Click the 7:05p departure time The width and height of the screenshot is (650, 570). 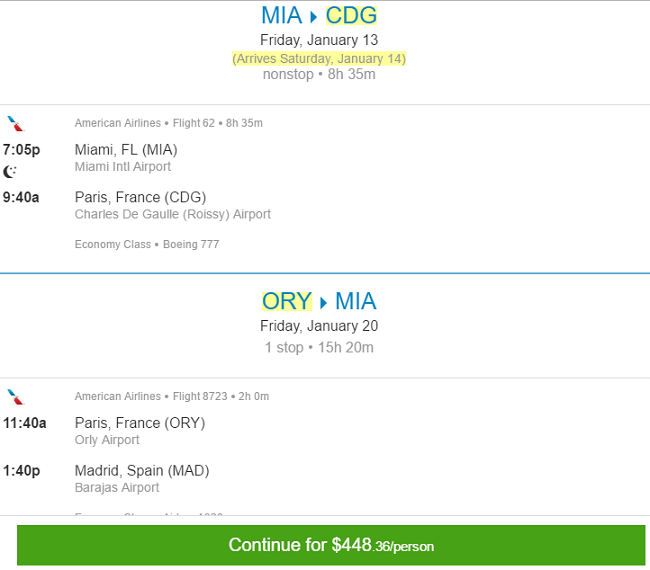pyautogui.click(x=21, y=150)
